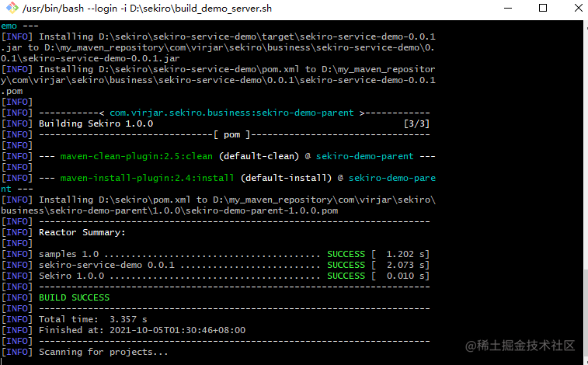Viewport: 588px width, 365px height.
Task: Click the 2.073 s duration value
Action: 407,265
